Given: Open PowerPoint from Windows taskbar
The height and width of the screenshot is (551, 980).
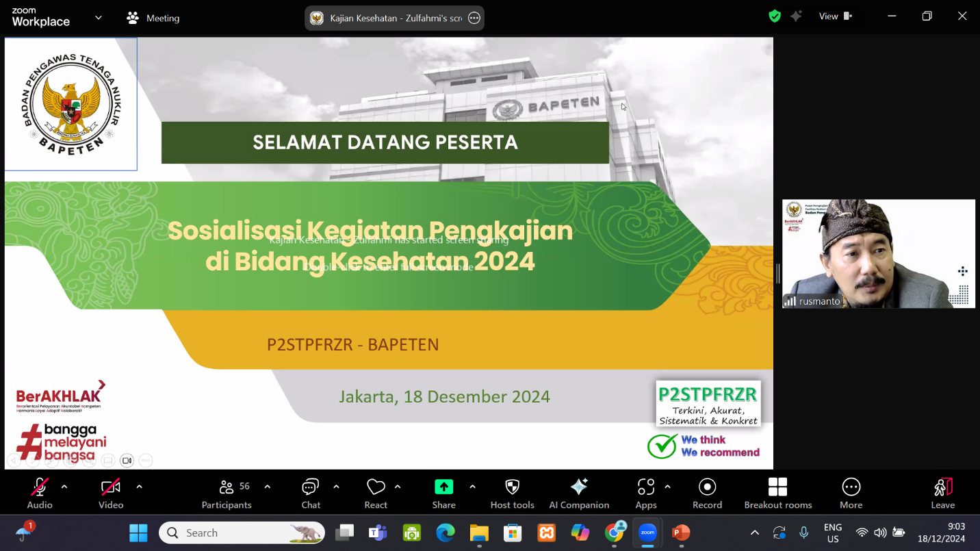Looking at the screenshot, I should (680, 533).
